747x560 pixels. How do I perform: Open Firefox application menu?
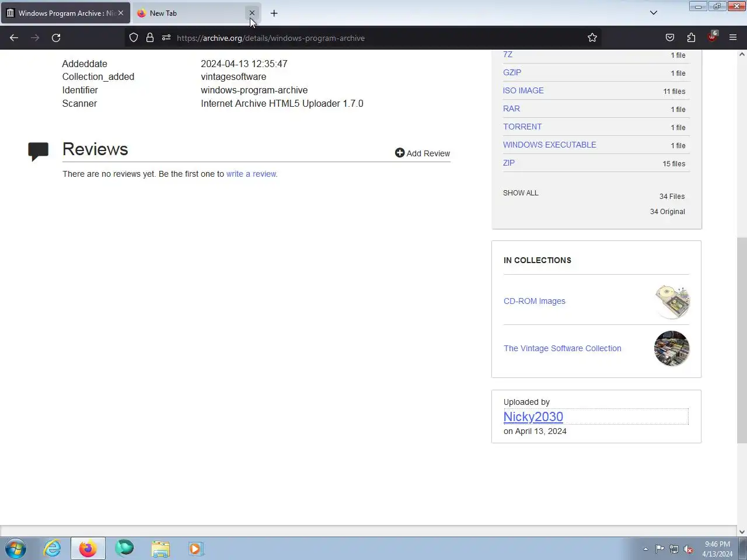point(733,38)
